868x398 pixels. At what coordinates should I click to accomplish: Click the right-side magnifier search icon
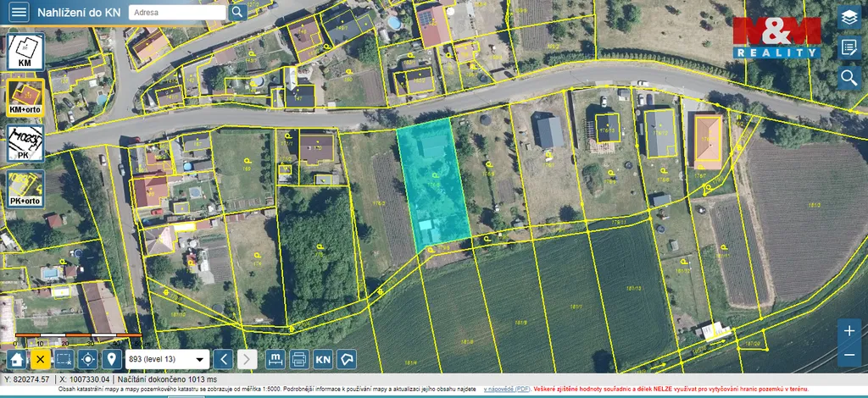pyautogui.click(x=849, y=79)
